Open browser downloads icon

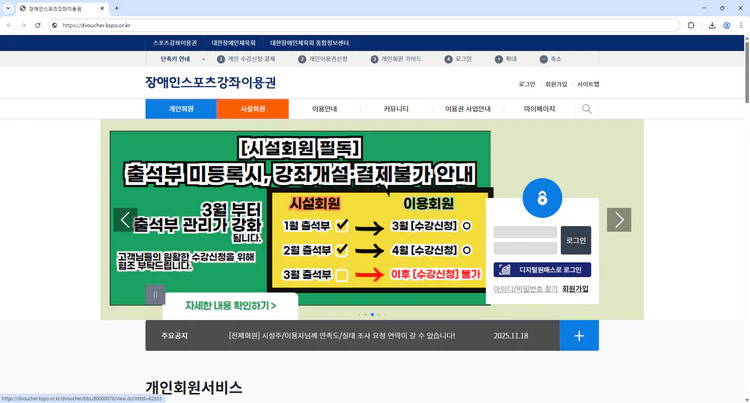(x=711, y=25)
